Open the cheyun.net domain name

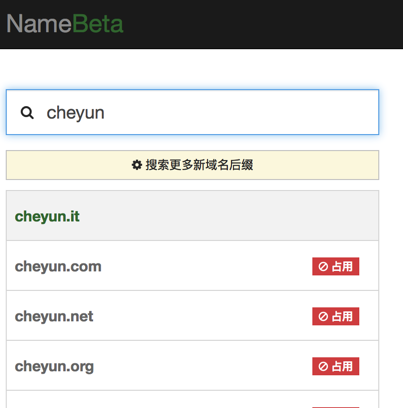(x=54, y=316)
